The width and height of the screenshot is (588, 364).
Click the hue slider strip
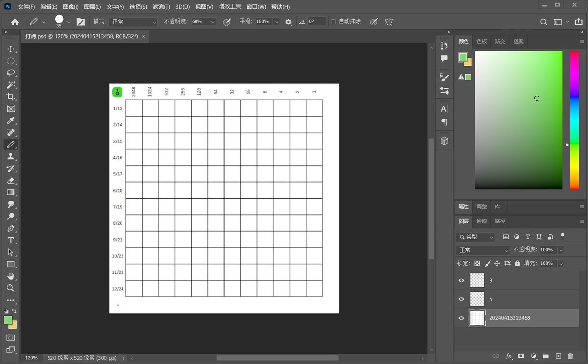(x=574, y=120)
